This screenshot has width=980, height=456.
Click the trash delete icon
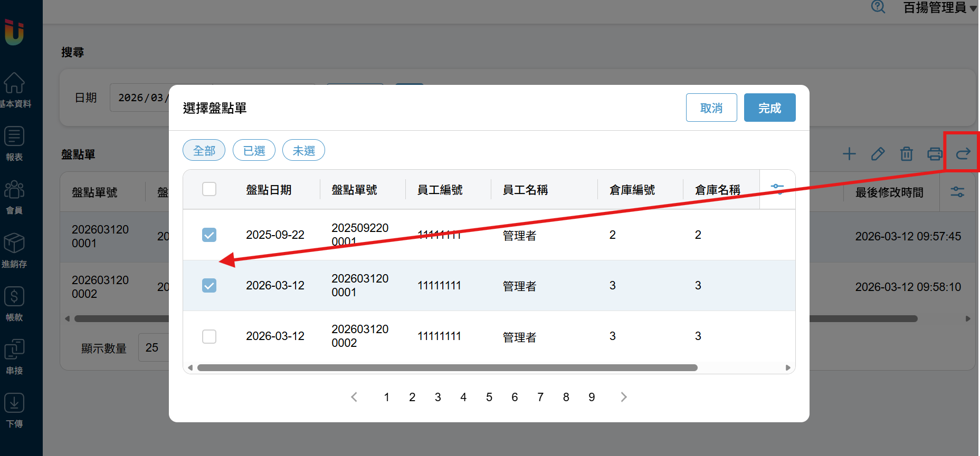[906, 154]
